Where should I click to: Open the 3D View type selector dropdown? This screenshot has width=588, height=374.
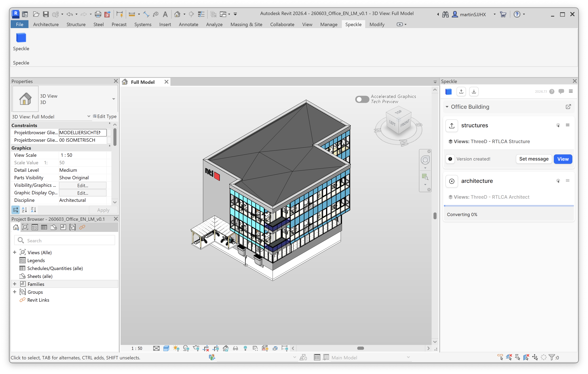click(113, 99)
